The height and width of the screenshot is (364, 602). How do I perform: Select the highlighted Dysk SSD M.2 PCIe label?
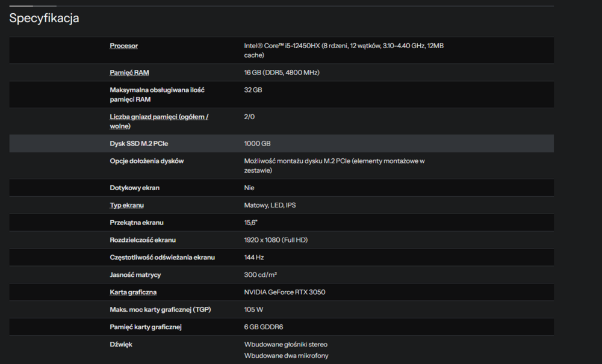pos(138,144)
